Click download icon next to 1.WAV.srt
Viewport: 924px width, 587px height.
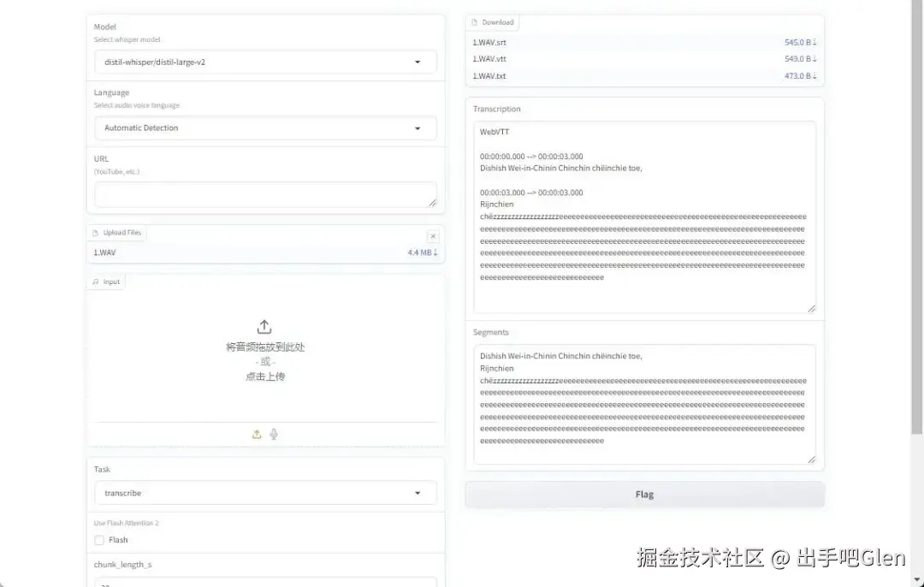(813, 41)
